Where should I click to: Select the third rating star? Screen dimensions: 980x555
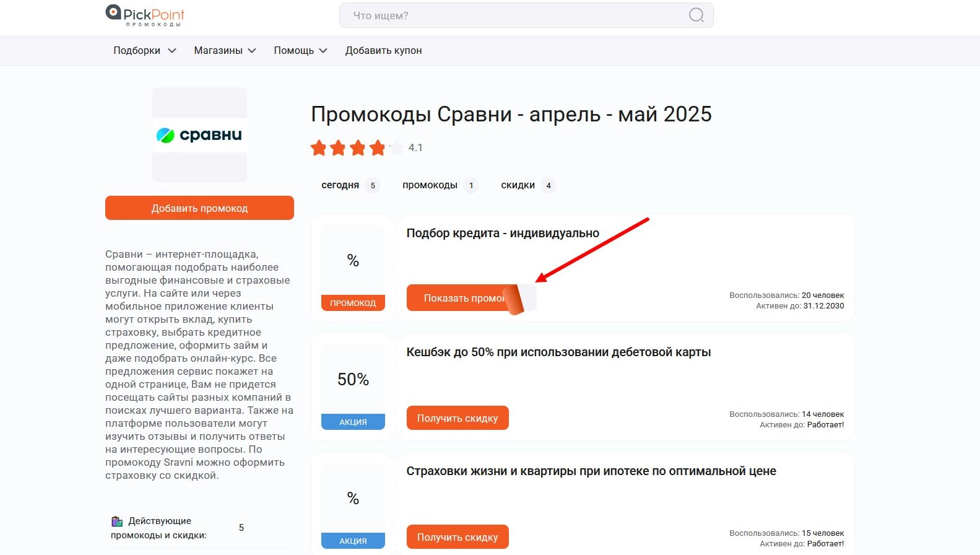pyautogui.click(x=358, y=148)
